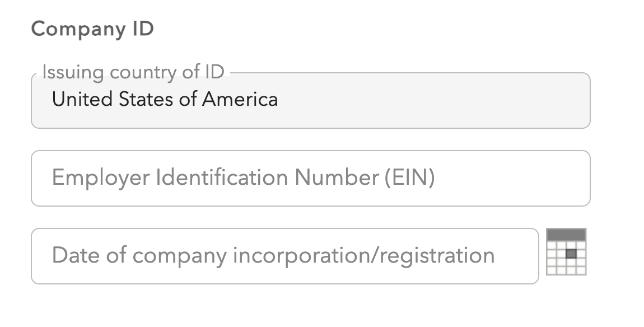Click the grey country field showing United States
644x327 pixels.
pyautogui.click(x=310, y=101)
